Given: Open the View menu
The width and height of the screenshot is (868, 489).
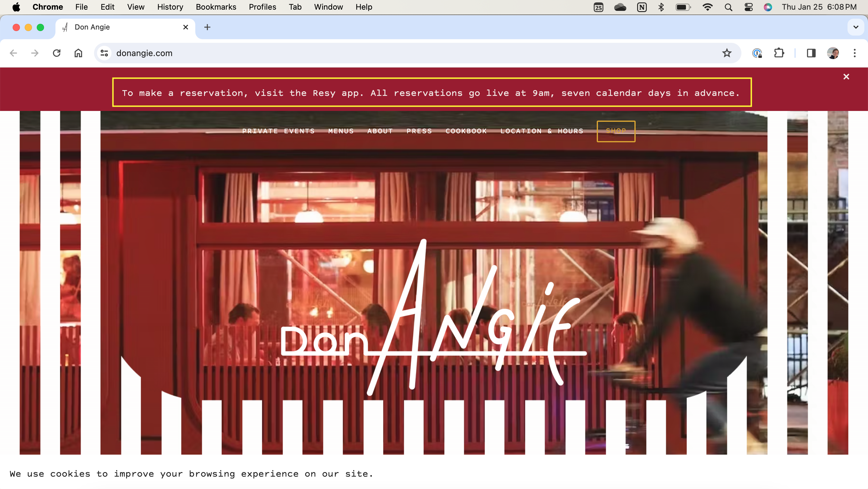Looking at the screenshot, I should (135, 7).
